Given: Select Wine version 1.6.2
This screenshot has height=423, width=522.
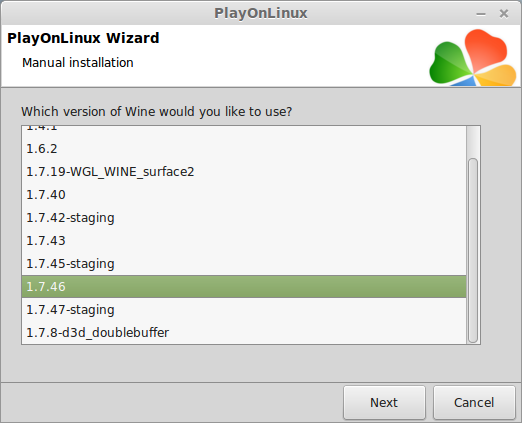Looking at the screenshot, I should pos(244,149).
